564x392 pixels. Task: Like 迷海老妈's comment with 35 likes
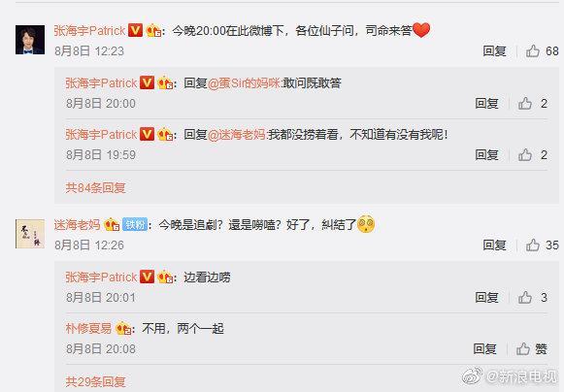tap(533, 245)
